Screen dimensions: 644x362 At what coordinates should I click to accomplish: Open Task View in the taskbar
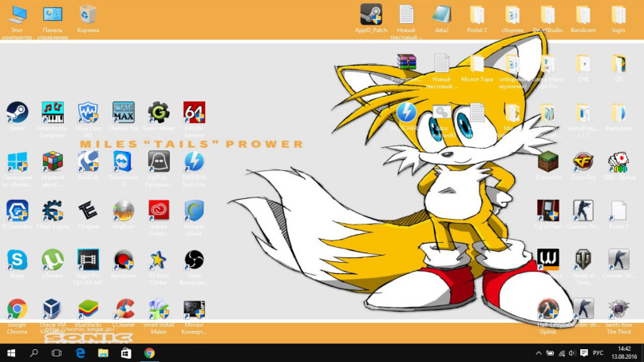point(57,352)
